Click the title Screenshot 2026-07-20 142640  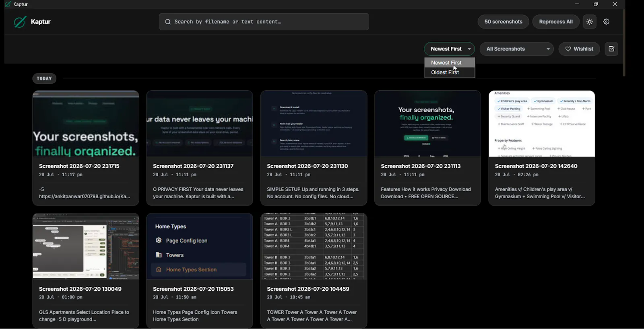536,166
